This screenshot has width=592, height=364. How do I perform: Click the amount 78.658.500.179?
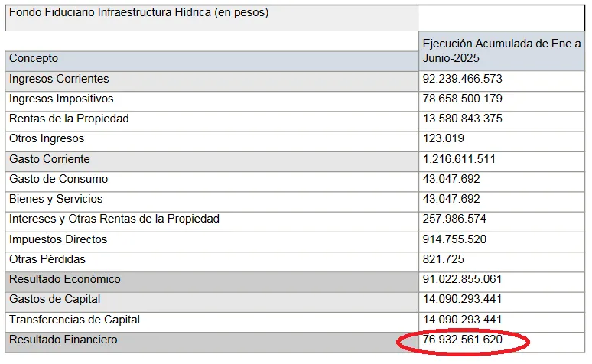point(462,99)
